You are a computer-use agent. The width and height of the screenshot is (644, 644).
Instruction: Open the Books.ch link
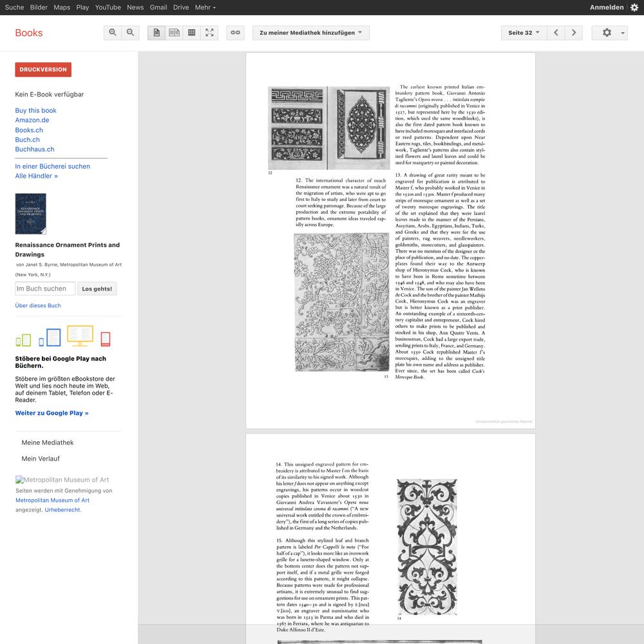tap(29, 130)
